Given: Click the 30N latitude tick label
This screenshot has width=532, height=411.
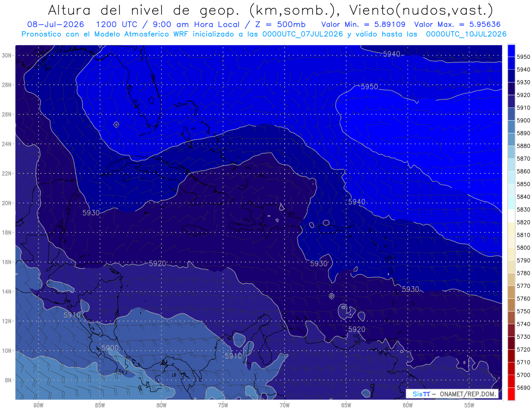Looking at the screenshot, I should (x=6, y=55).
